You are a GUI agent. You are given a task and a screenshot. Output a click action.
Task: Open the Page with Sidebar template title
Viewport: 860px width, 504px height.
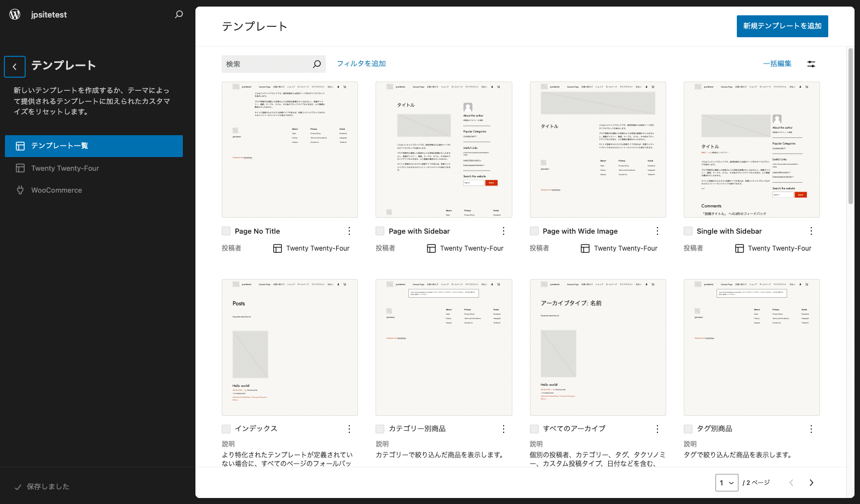pyautogui.click(x=419, y=231)
